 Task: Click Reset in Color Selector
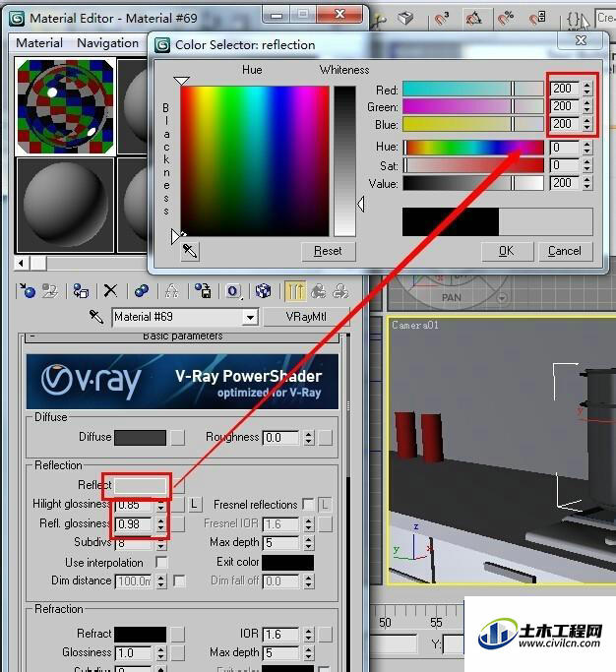point(328,251)
